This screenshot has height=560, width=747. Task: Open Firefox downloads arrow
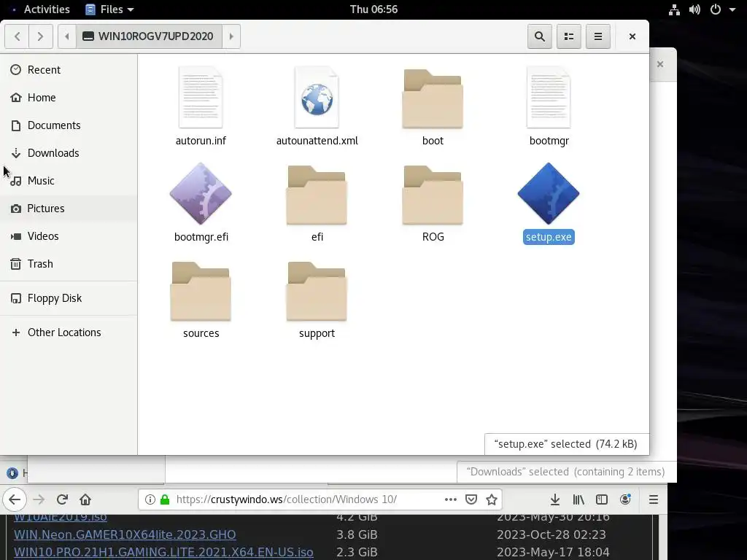[x=555, y=499]
